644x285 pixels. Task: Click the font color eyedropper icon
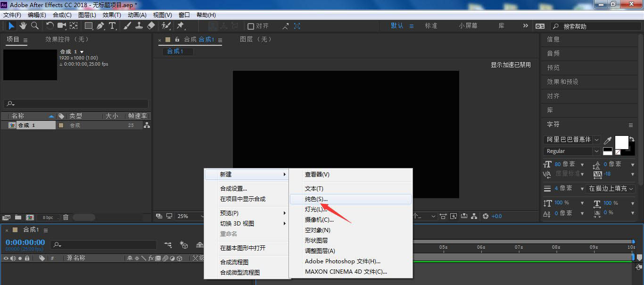click(608, 140)
